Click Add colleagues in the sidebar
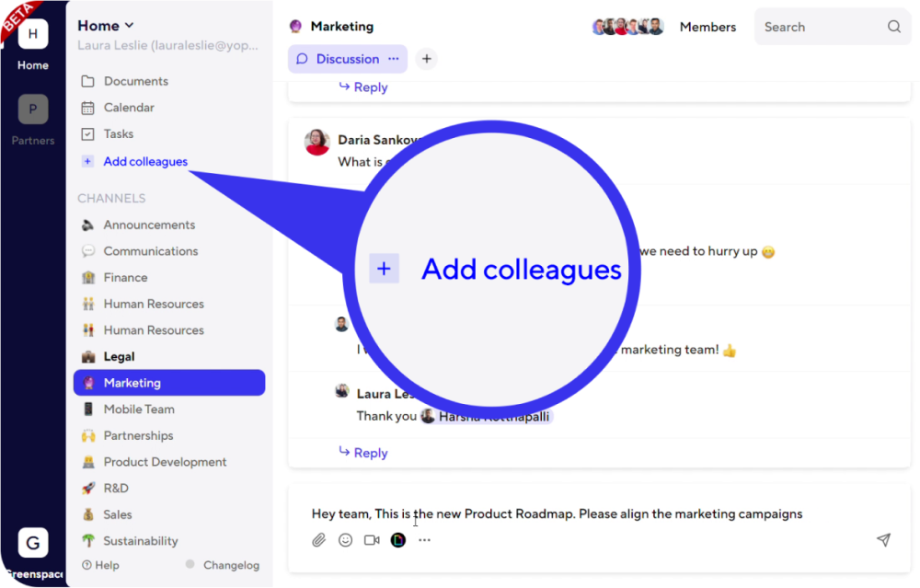Screen dimensions: 920x588 pos(145,162)
